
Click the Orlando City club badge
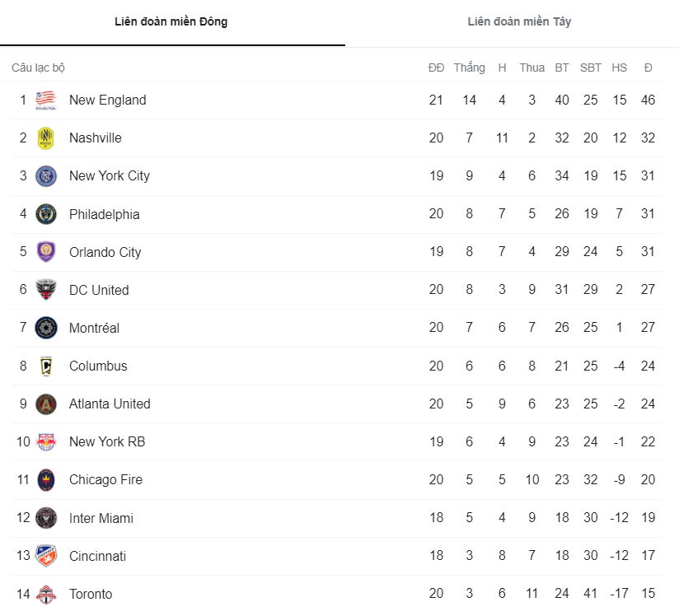(47, 252)
